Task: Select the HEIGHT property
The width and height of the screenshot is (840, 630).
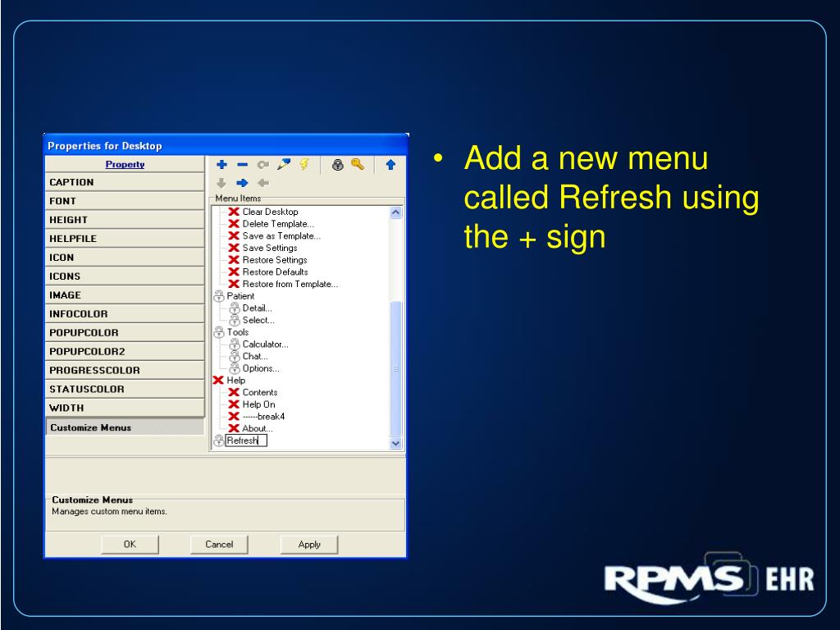Action: [x=125, y=220]
